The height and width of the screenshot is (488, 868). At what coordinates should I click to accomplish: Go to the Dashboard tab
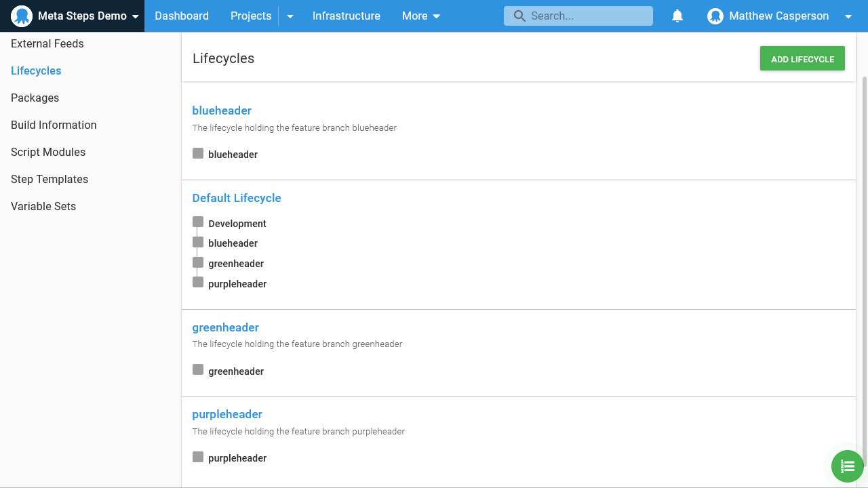click(x=182, y=16)
